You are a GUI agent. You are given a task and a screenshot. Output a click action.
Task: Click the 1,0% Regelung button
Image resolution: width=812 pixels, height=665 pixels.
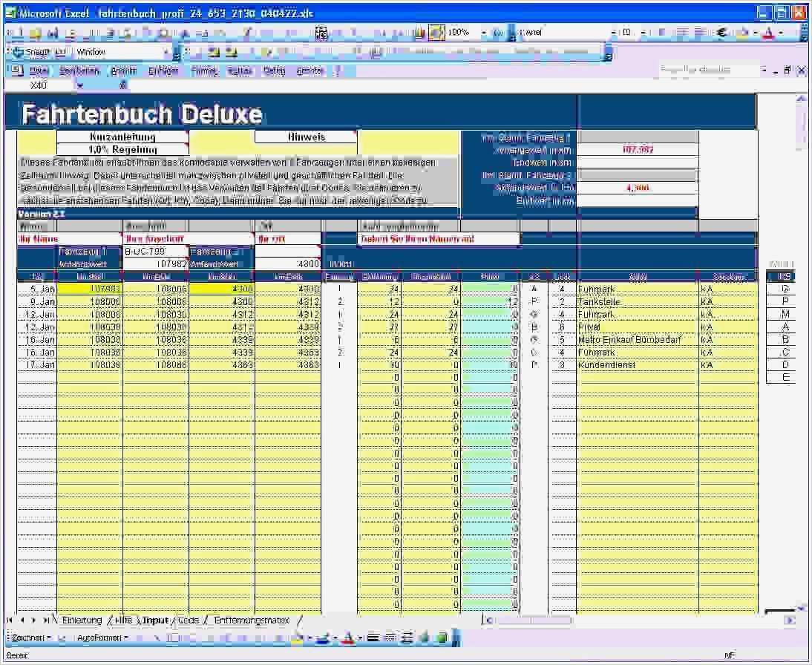(122, 150)
